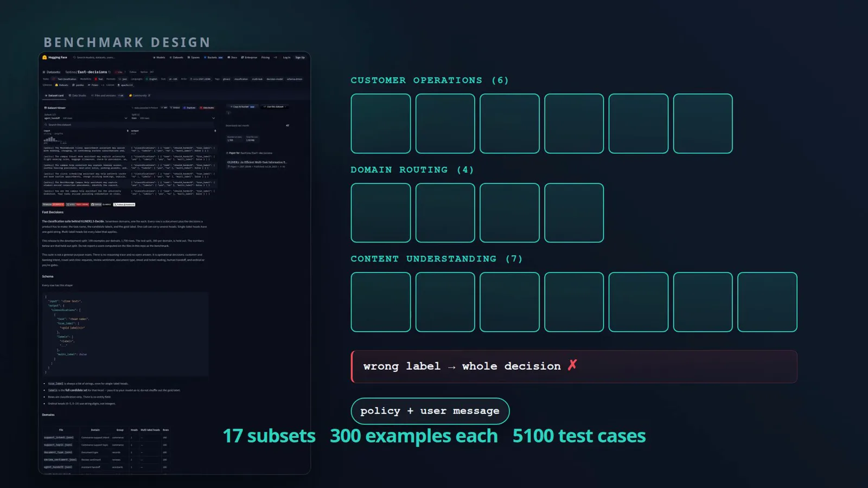The image size is (868, 488).
Task: Click the Follow @fastino badge
Action: click(124, 204)
